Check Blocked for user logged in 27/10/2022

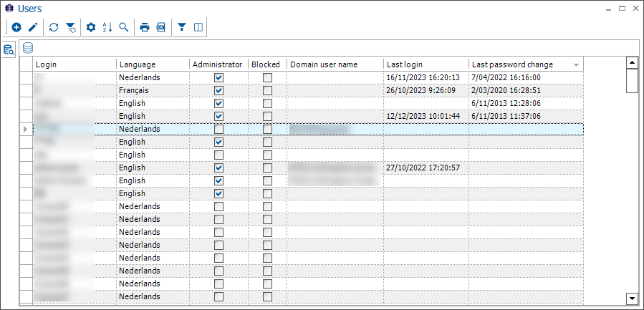tap(267, 168)
